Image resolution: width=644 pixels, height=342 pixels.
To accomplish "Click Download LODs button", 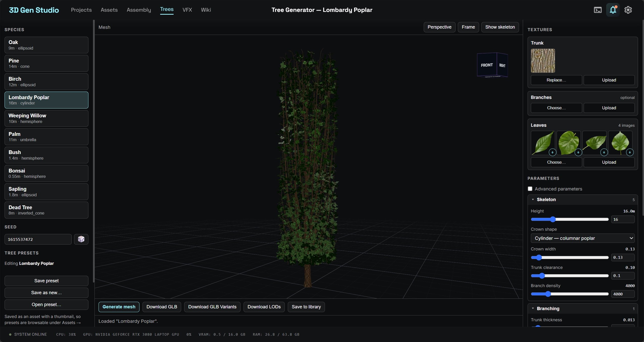I will (x=264, y=307).
